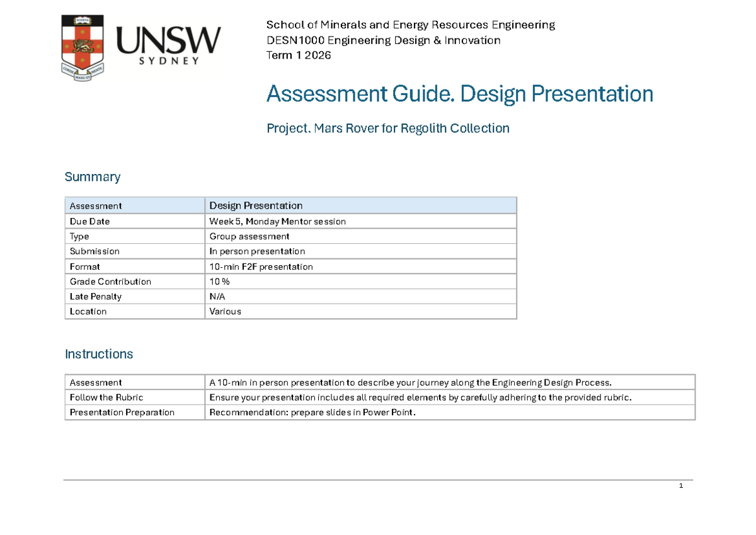
Task: Click 'Week 5, Monday Mentor session' cell
Action: (x=361, y=221)
